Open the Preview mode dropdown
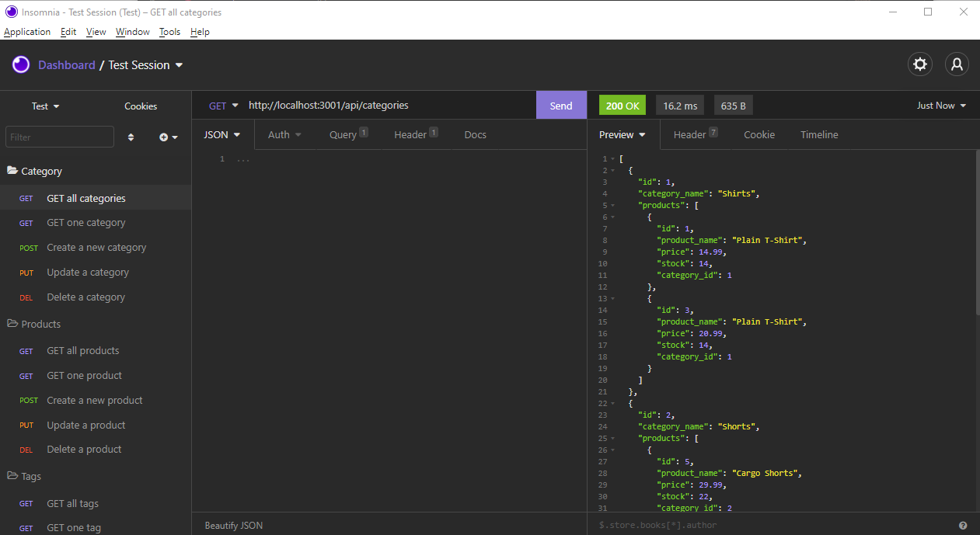 click(x=623, y=134)
